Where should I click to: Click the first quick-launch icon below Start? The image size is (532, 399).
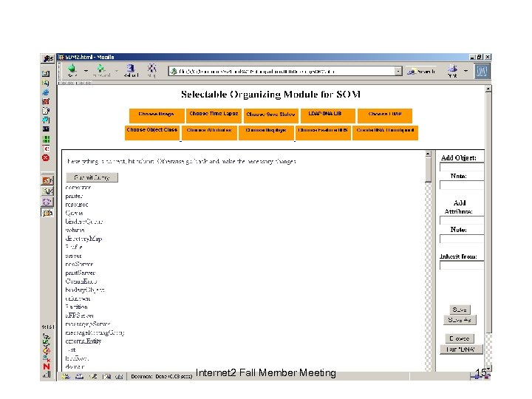46,74
